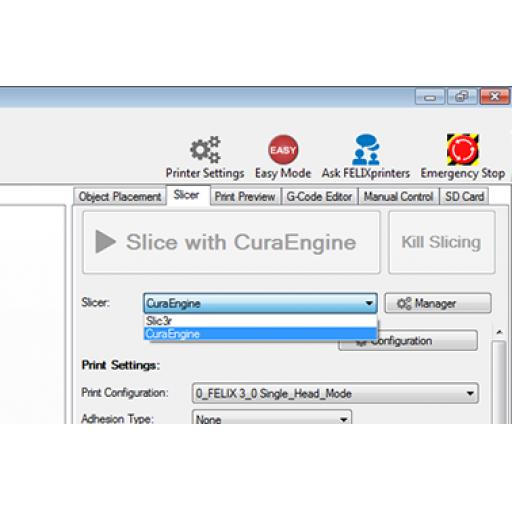The height and width of the screenshot is (512, 512).
Task: Open the SD Card tab
Action: coord(464,197)
